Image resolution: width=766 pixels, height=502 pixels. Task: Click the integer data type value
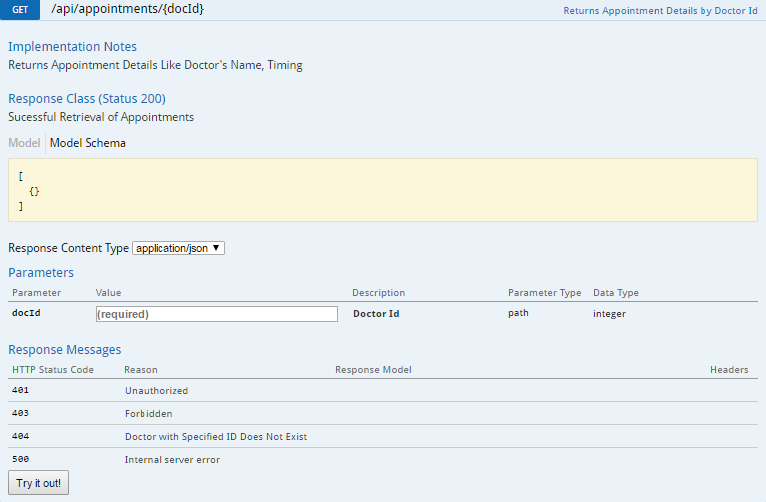(x=609, y=313)
